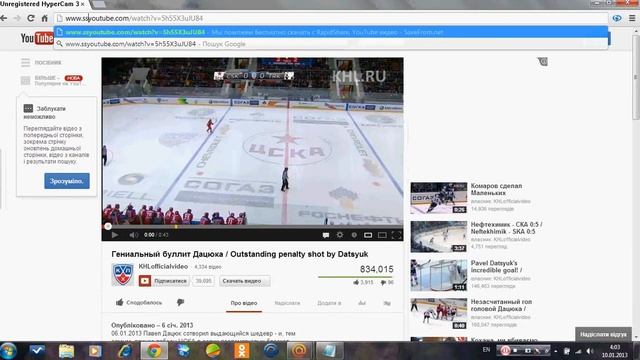640x360 pixels.
Task: Click the taskbar clock and date
Action: coord(614,351)
